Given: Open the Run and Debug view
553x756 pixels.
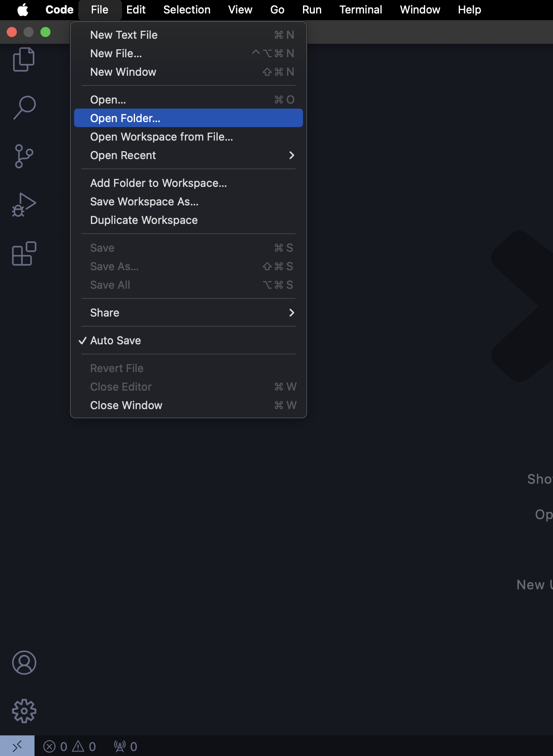Looking at the screenshot, I should coord(24,205).
